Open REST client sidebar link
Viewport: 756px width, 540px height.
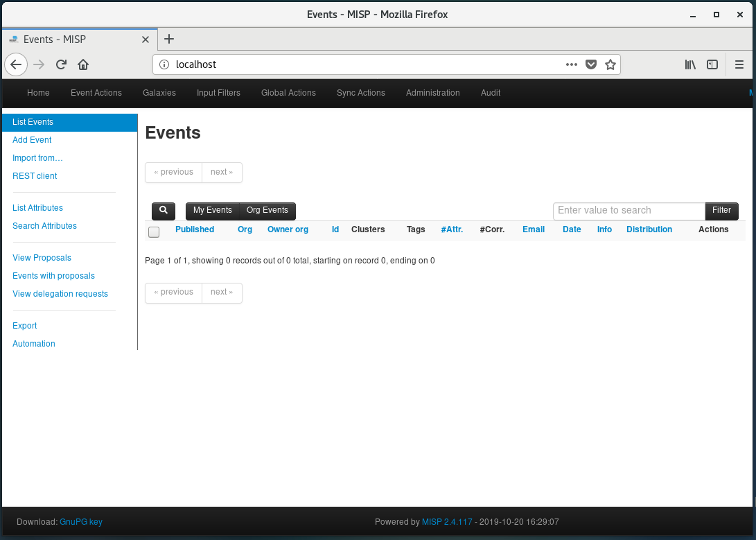35,176
